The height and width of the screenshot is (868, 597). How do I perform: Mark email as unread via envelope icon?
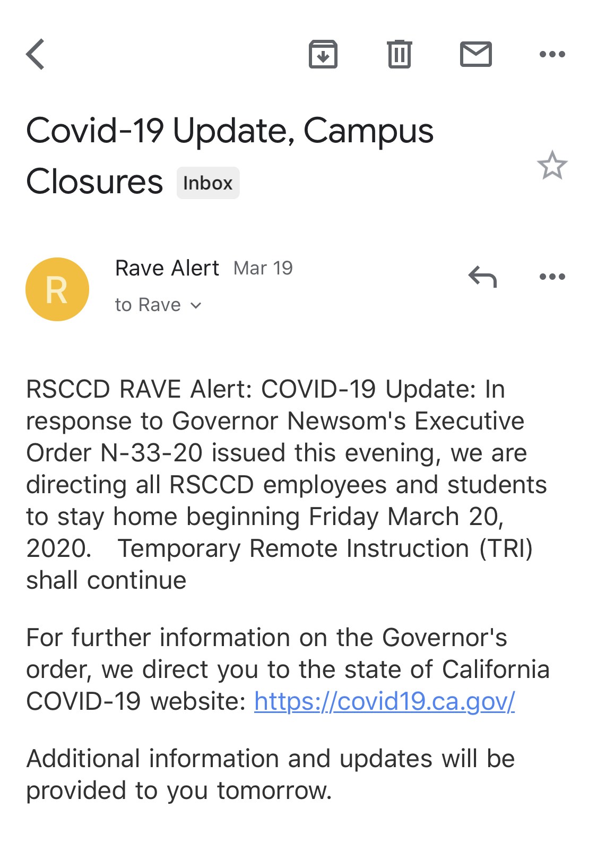coord(475,54)
